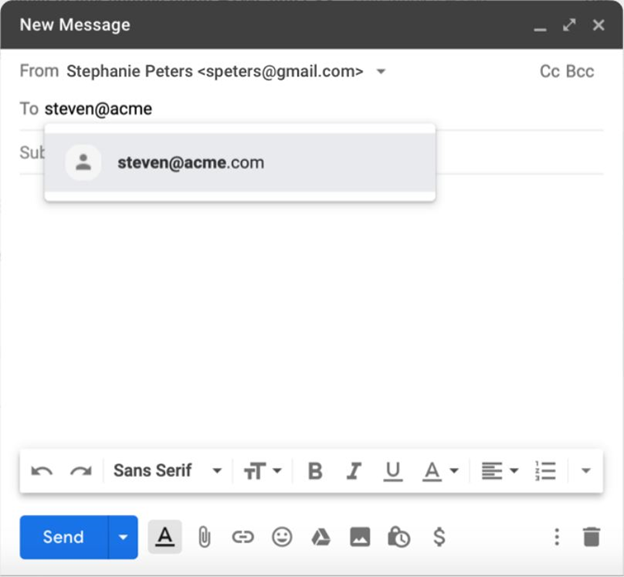624x577 pixels.
Task: Open the three-dot more options menu
Action: point(557,537)
